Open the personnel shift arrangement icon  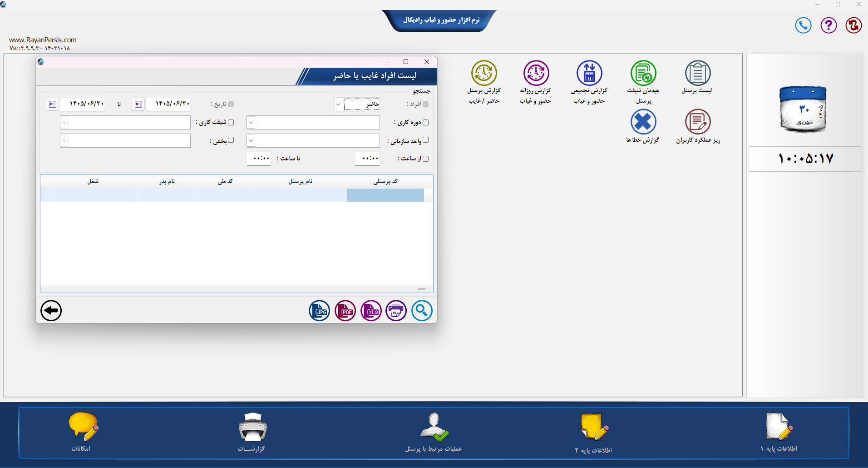pos(643,73)
